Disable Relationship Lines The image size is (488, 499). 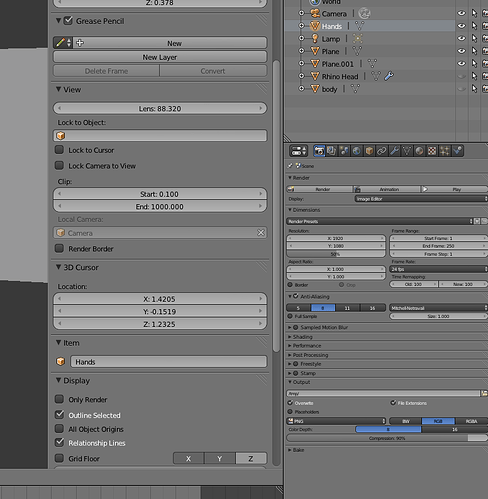coord(59,442)
